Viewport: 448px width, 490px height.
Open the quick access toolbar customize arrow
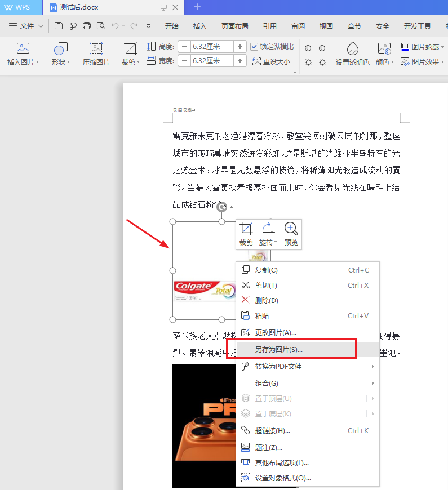(149, 26)
